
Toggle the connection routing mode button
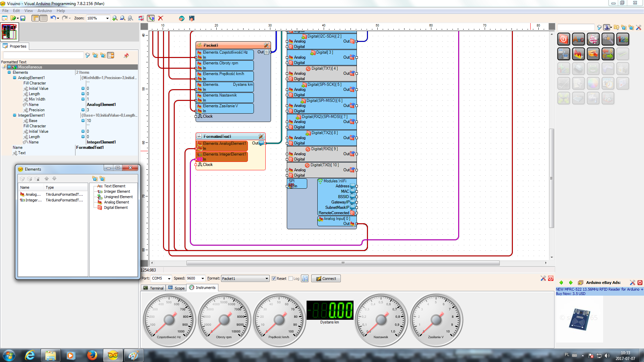151,18
